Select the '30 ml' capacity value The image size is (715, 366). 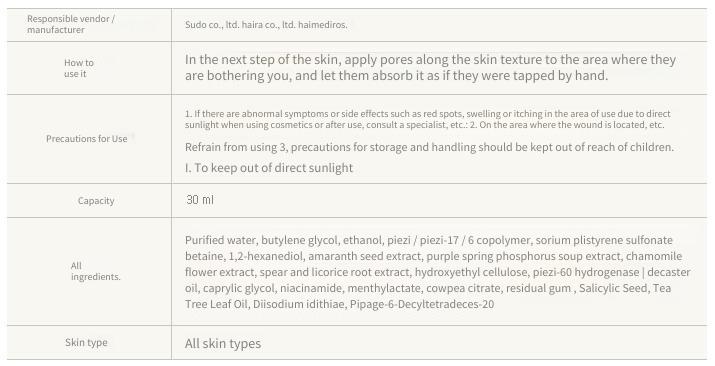click(200, 200)
